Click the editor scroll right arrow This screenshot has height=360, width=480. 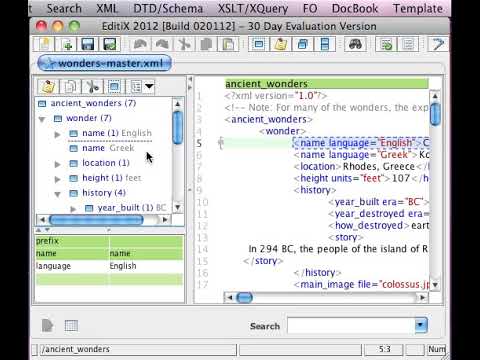422,297
